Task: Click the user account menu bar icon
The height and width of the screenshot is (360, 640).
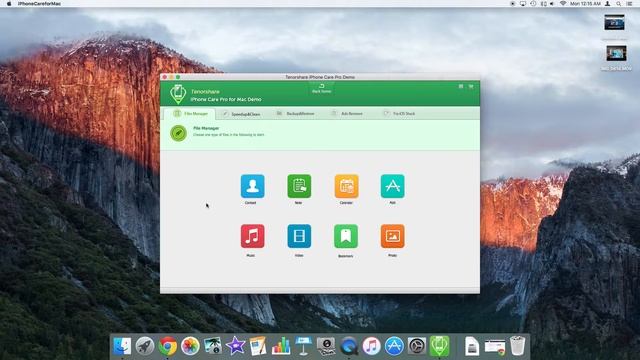Action: click(608, 4)
